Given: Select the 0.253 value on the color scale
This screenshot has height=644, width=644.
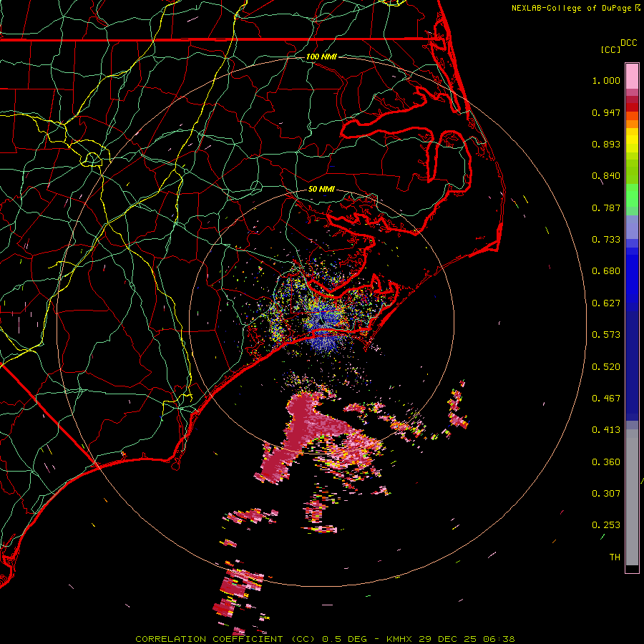Looking at the screenshot, I should click(x=606, y=525).
